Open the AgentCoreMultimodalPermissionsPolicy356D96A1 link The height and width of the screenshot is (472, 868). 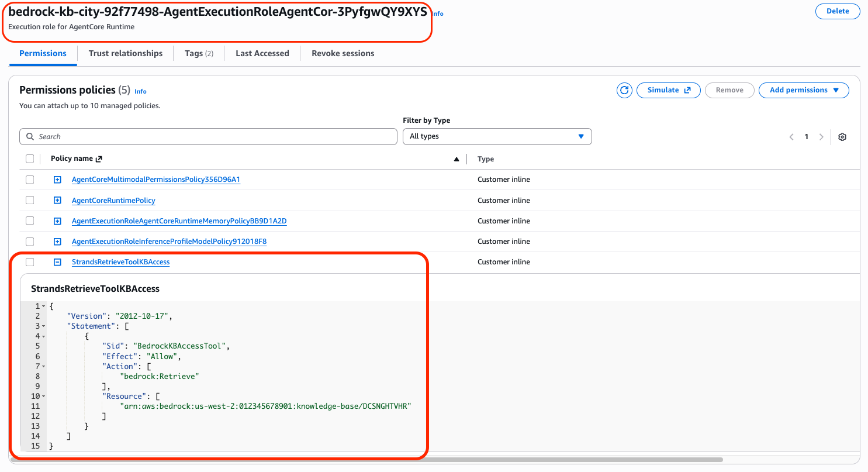pyautogui.click(x=156, y=180)
